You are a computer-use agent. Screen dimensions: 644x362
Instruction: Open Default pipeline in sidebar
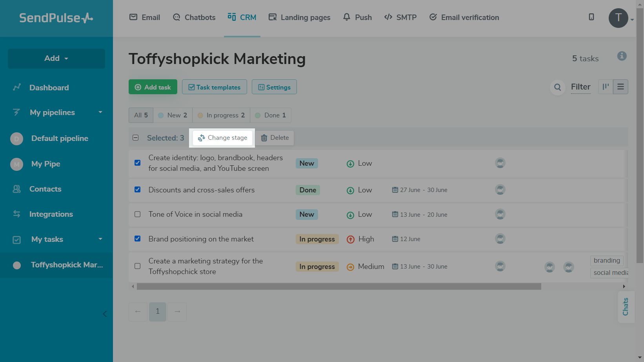pos(56,138)
